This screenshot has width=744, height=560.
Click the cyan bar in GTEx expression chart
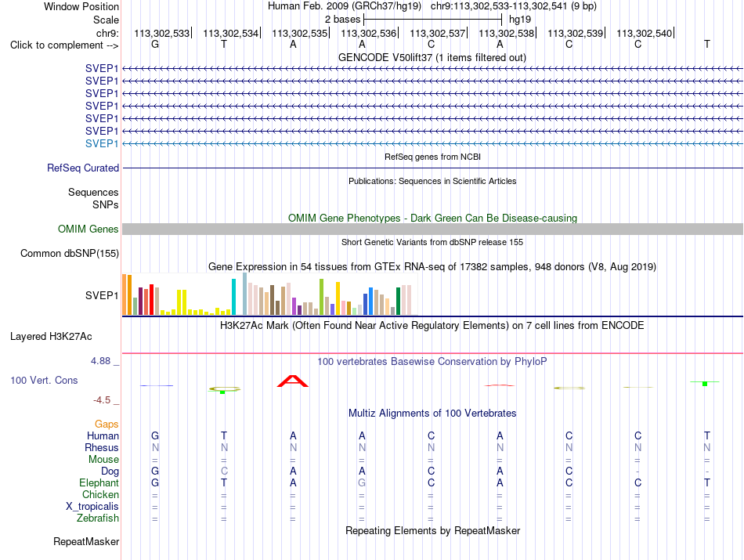tap(233, 297)
